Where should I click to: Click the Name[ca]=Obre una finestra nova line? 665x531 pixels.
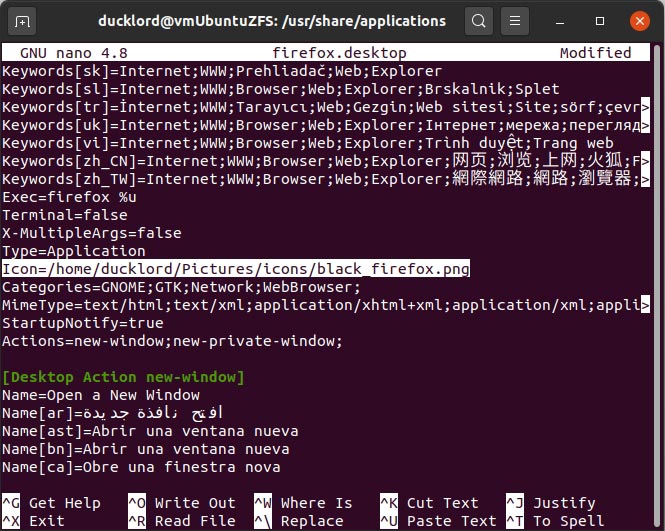tap(141, 467)
